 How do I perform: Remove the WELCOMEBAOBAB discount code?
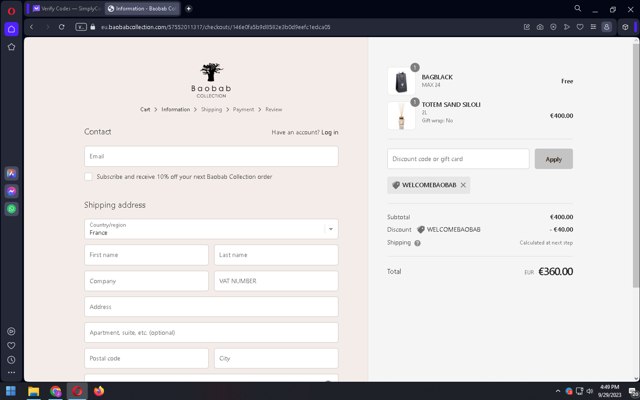(x=463, y=185)
